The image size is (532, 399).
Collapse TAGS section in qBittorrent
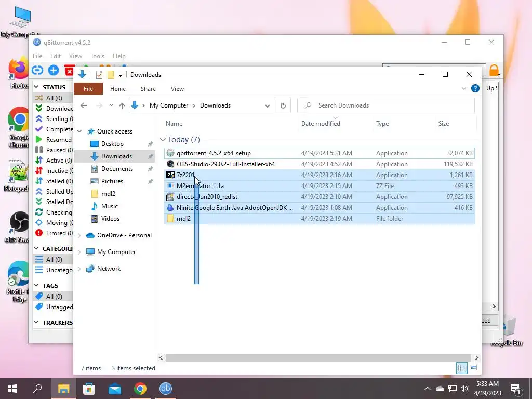(x=36, y=285)
